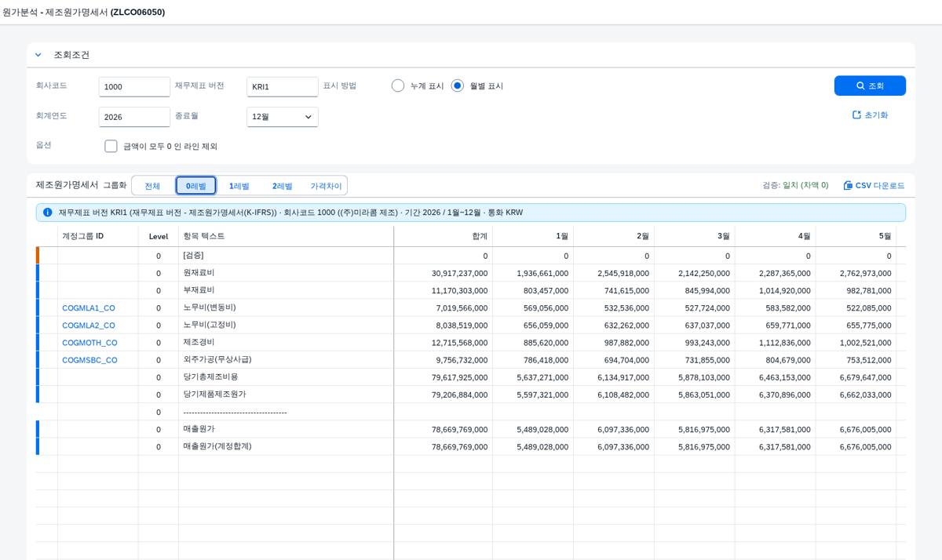The image size is (942, 560).
Task: Switch to the 전체 grouping tab
Action: (152, 186)
